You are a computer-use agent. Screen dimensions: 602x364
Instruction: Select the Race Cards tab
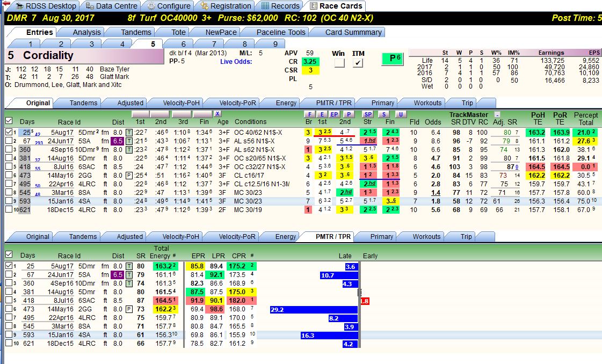click(336, 6)
